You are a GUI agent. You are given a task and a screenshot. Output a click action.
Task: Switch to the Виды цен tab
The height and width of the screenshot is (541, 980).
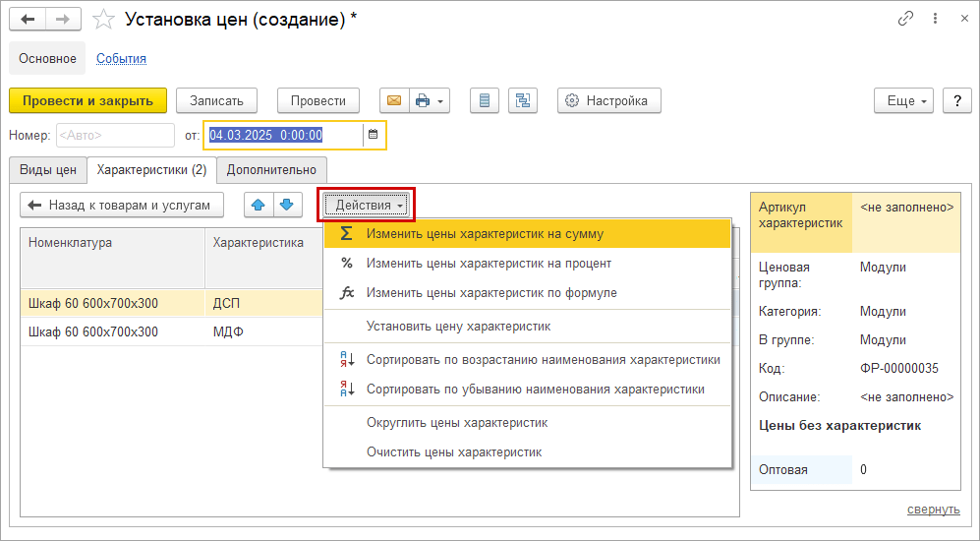48,170
